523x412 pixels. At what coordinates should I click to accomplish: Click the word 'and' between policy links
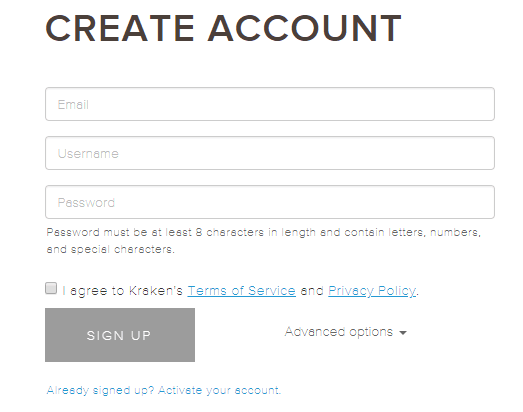click(x=312, y=291)
